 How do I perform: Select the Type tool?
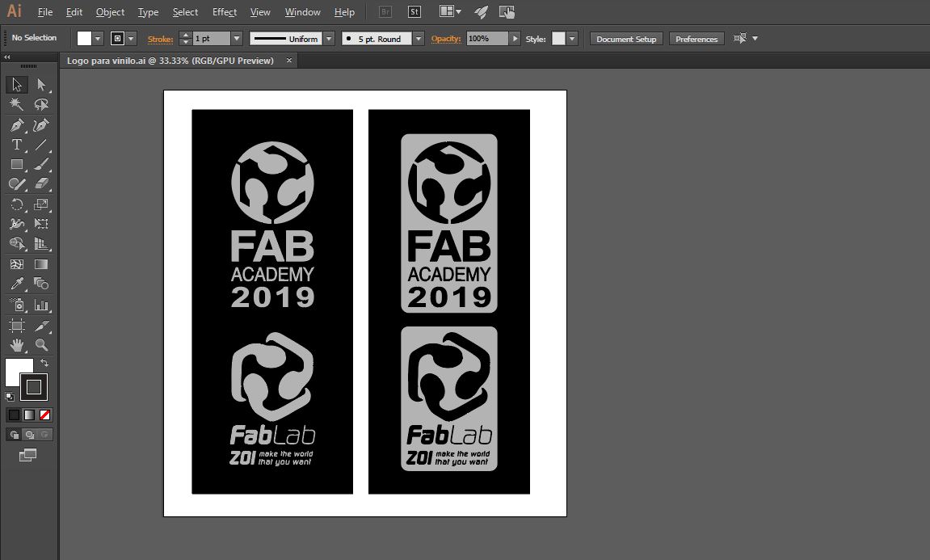(x=17, y=144)
